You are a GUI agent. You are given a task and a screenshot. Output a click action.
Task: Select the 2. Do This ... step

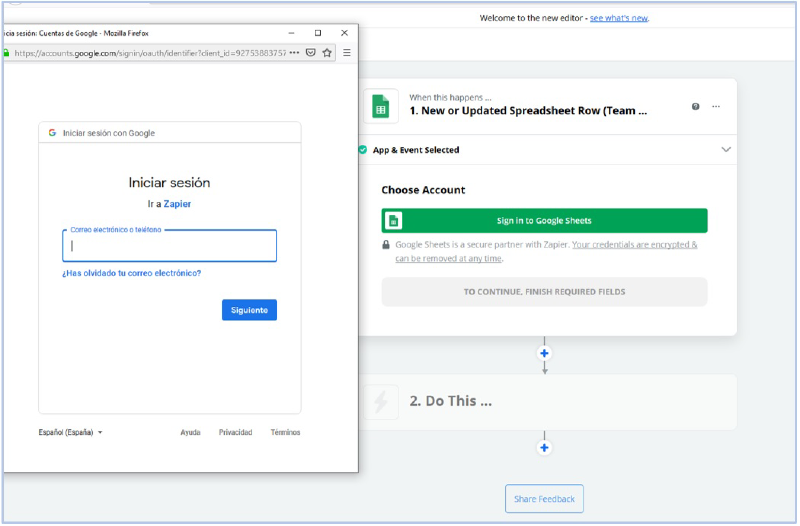(547, 402)
